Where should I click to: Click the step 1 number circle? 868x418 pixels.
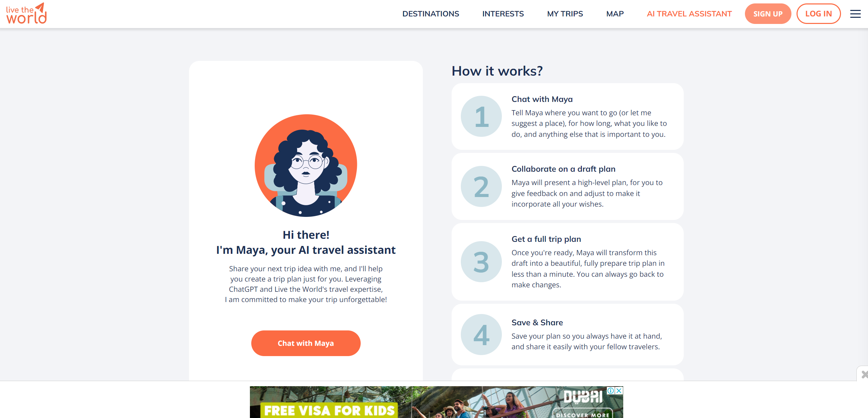[481, 116]
